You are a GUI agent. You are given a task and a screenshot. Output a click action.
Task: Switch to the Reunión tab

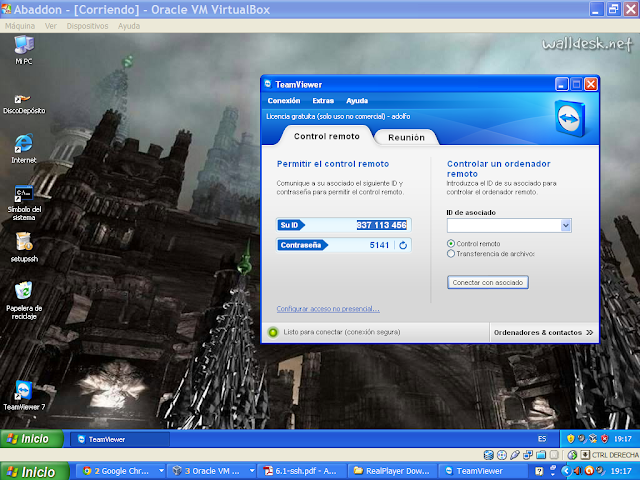click(x=407, y=138)
